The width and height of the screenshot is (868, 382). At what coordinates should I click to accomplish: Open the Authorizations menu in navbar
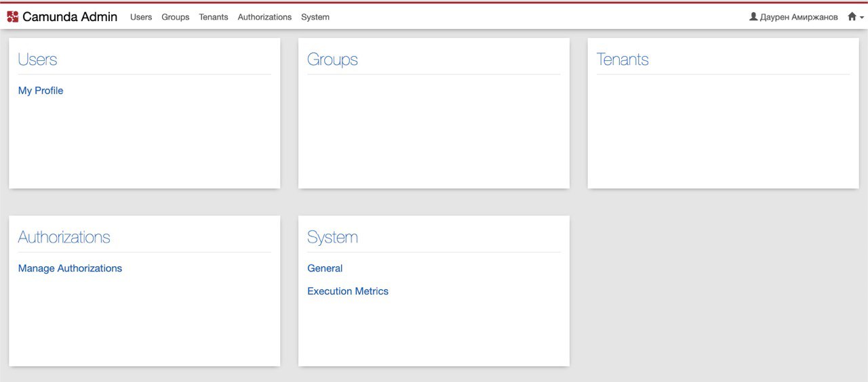264,17
